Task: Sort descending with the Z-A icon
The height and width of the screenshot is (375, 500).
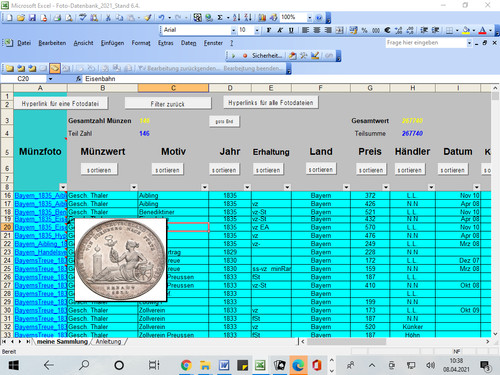Action: [x=248, y=18]
